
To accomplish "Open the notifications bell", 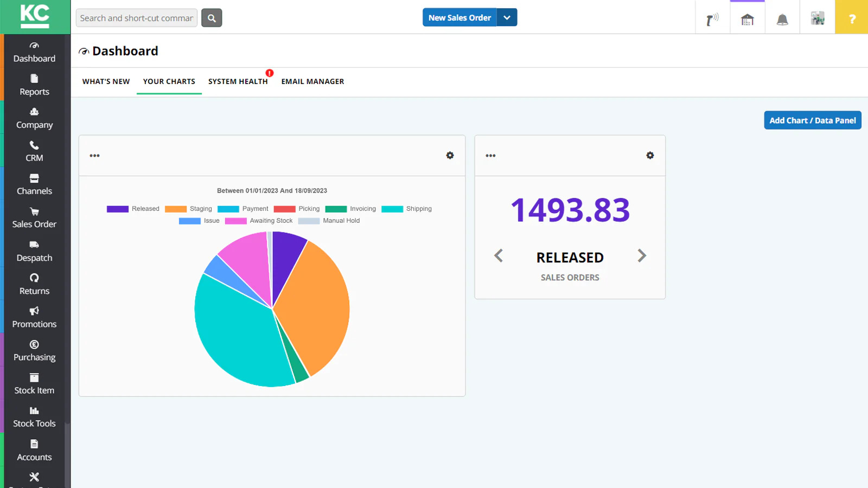I will (x=782, y=19).
